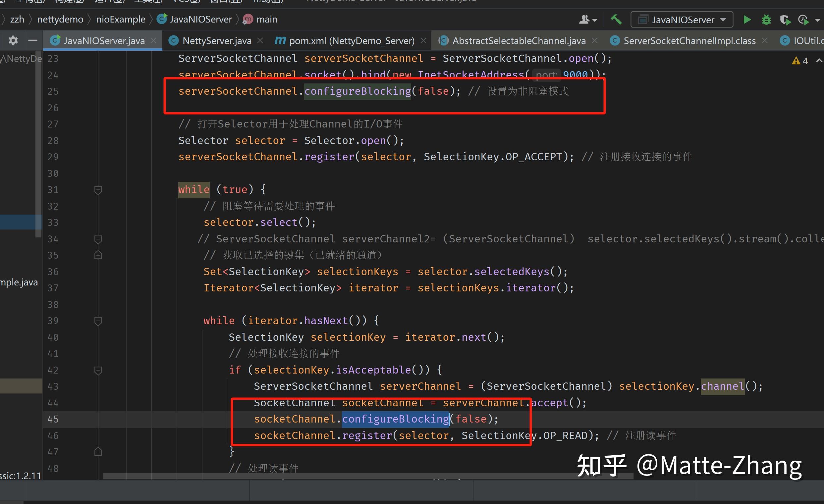Image resolution: width=824 pixels, height=504 pixels.
Task: Start debugging with the bug icon
Action: pyautogui.click(x=766, y=20)
